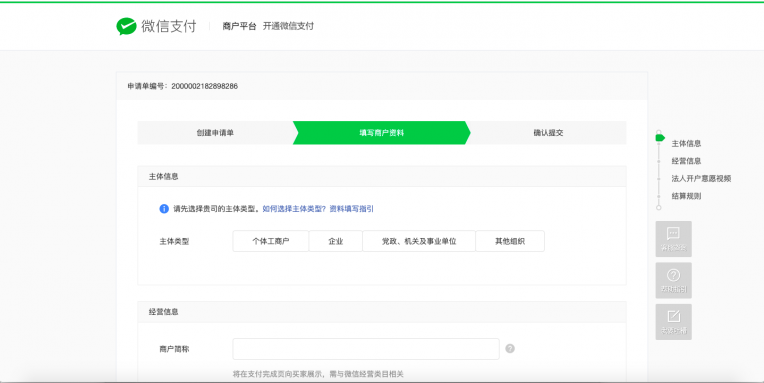Jump to 法人开户意愿视频 in side navigation
Viewport: 764px width, 383px height.
(x=701, y=178)
